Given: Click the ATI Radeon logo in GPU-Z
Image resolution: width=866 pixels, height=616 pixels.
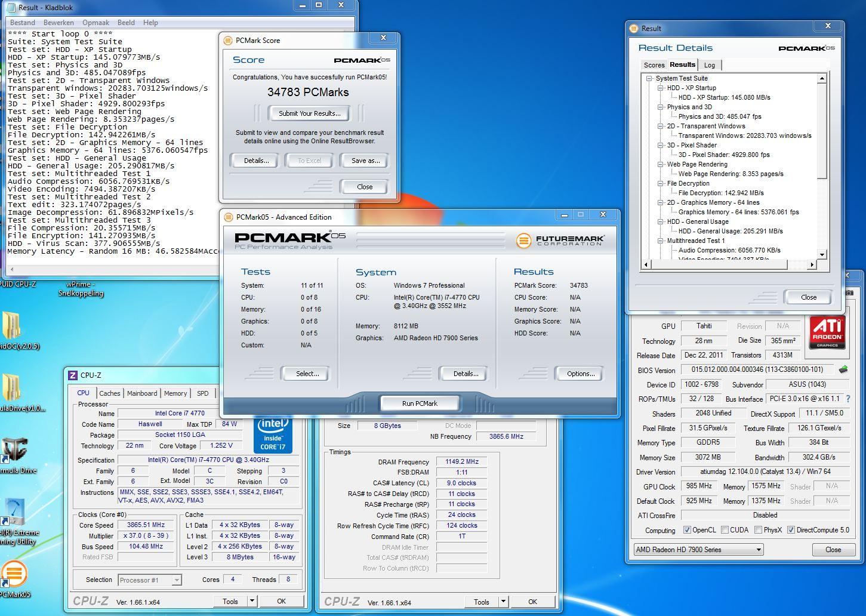Looking at the screenshot, I should click(x=827, y=332).
